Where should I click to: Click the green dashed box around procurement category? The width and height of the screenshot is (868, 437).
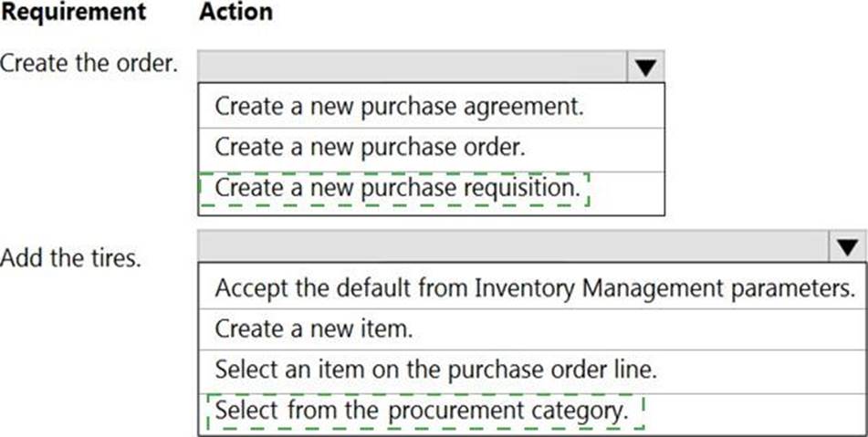point(425,411)
